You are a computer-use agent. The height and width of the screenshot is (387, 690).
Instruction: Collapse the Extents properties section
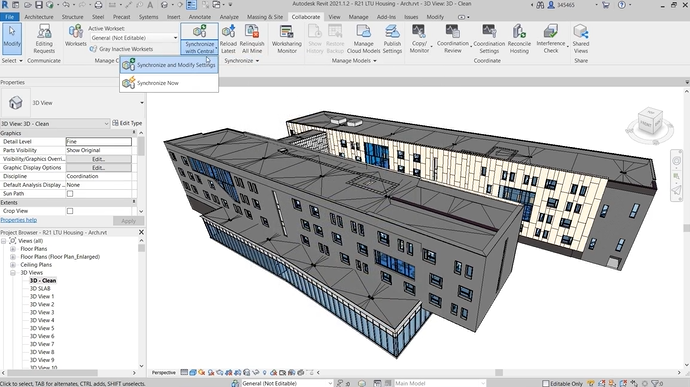(134, 202)
